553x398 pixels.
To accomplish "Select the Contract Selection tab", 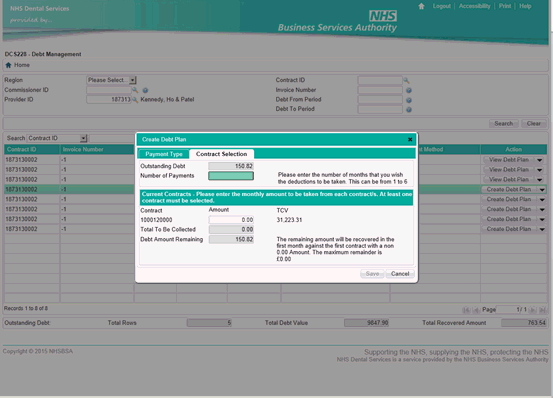I will [221, 154].
